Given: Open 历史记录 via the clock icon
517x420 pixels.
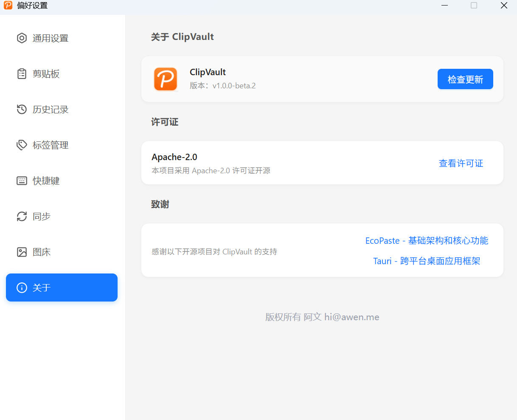Looking at the screenshot, I should [22, 109].
